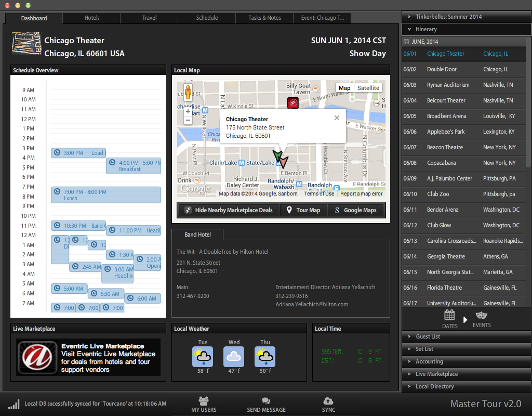The width and height of the screenshot is (532, 416).
Task: Expand the Accounting panel
Action: click(x=467, y=362)
